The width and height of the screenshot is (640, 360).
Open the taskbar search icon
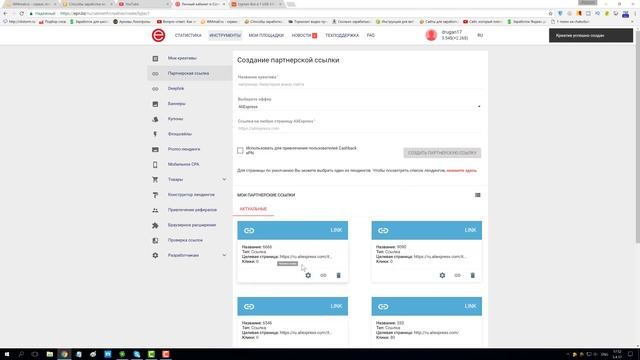(x=21, y=354)
